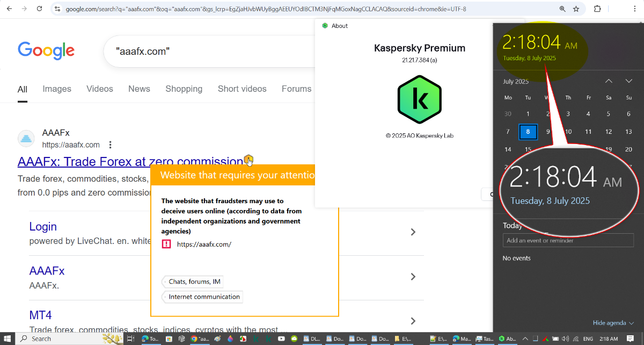The width and height of the screenshot is (644, 345).
Task: Open Microsoft Store from the taskbar
Action: click(x=169, y=339)
